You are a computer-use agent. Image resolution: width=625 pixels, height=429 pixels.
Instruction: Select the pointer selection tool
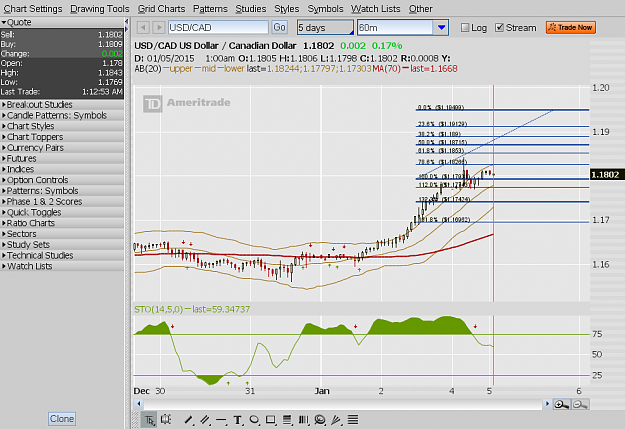[149, 420]
